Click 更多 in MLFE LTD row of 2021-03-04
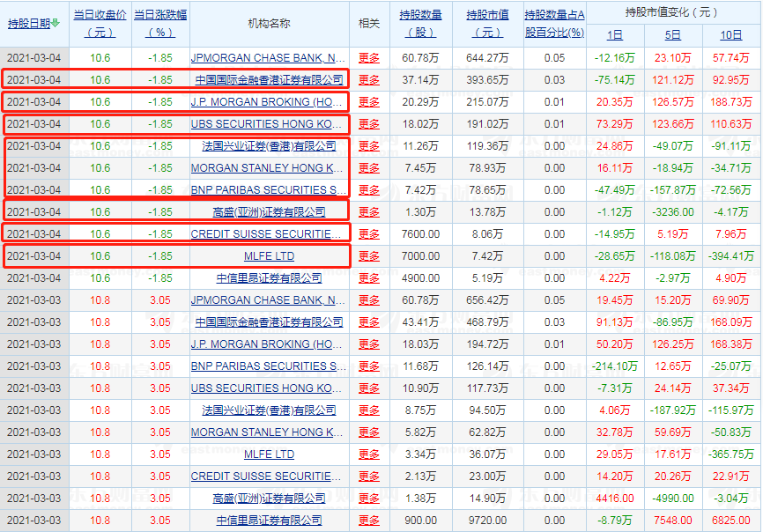Viewport: 763px width, 532px height. [x=369, y=256]
